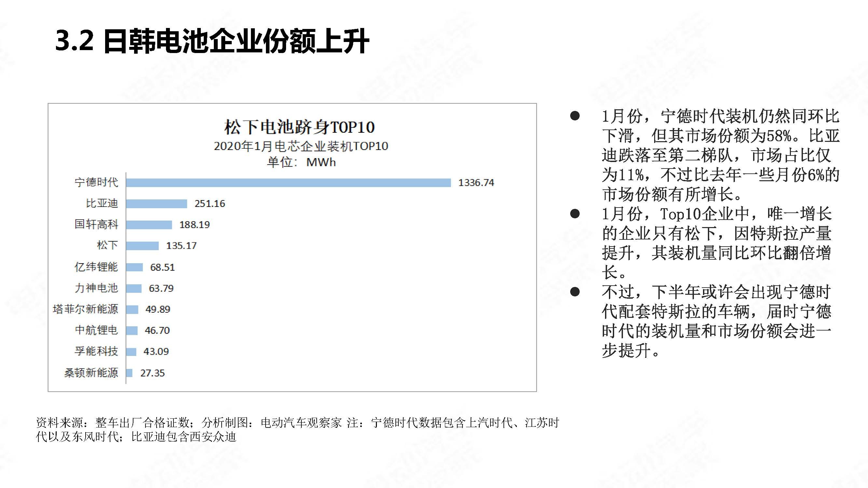Select the '亿纬锂能' axis label
Image resolution: width=868 pixels, height=488 pixels.
coord(96,267)
